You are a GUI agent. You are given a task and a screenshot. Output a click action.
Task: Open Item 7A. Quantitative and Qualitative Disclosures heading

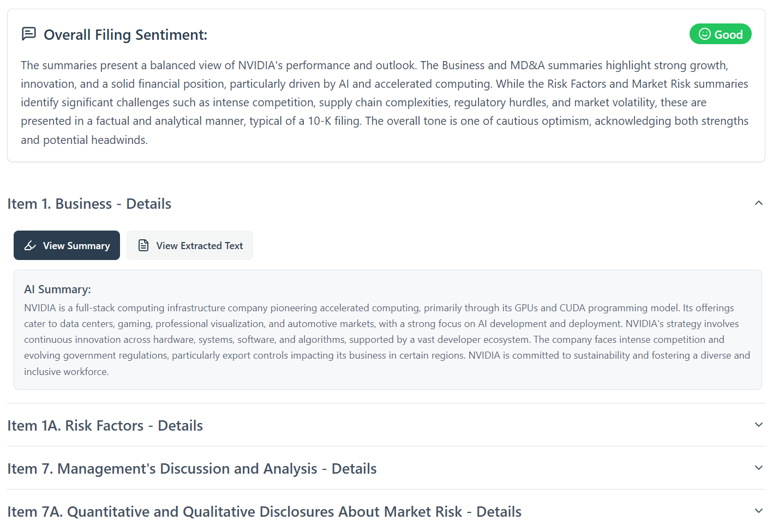coord(265,512)
